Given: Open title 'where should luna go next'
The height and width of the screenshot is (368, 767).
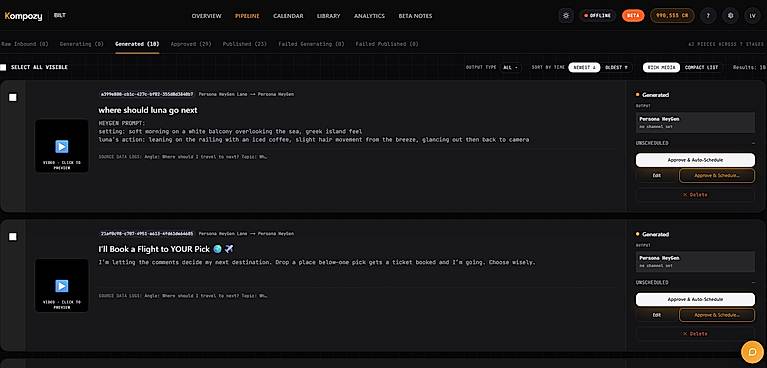Looking at the screenshot, I should [148, 110].
